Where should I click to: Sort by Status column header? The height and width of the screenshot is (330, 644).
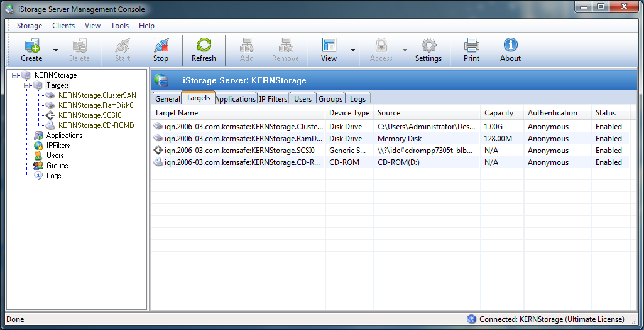(611, 113)
